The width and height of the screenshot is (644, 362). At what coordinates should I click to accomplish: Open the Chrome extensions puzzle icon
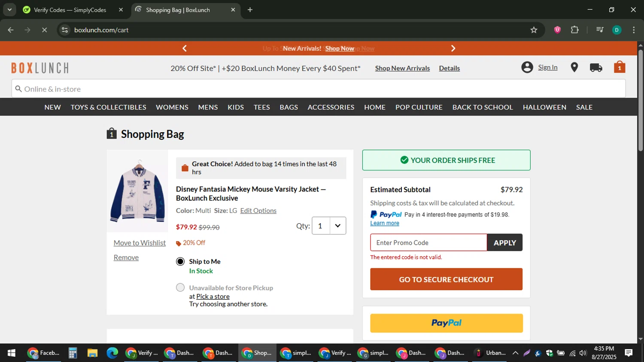(x=574, y=30)
